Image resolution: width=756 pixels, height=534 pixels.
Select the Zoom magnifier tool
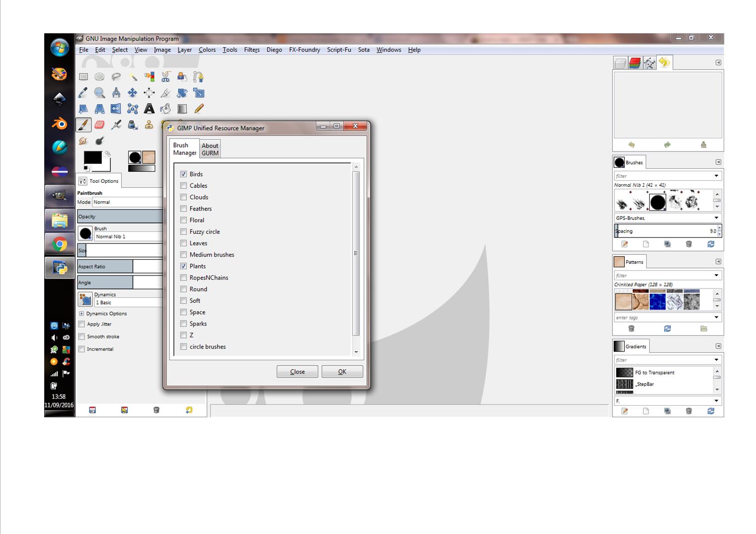coord(99,93)
